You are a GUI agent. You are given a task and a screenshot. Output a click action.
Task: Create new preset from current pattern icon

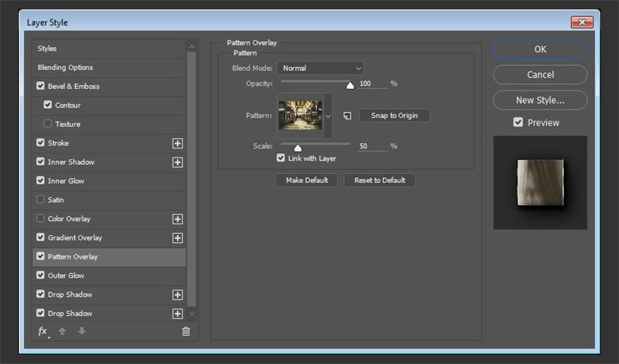point(347,116)
